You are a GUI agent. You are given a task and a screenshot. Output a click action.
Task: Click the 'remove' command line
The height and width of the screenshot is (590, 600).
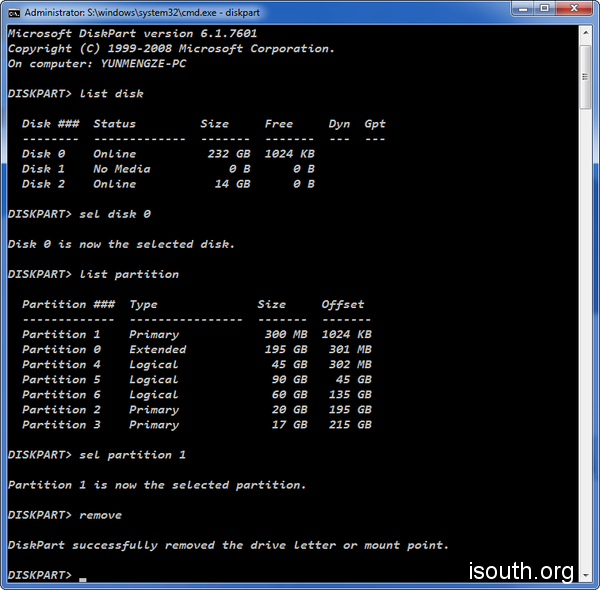pos(65,515)
